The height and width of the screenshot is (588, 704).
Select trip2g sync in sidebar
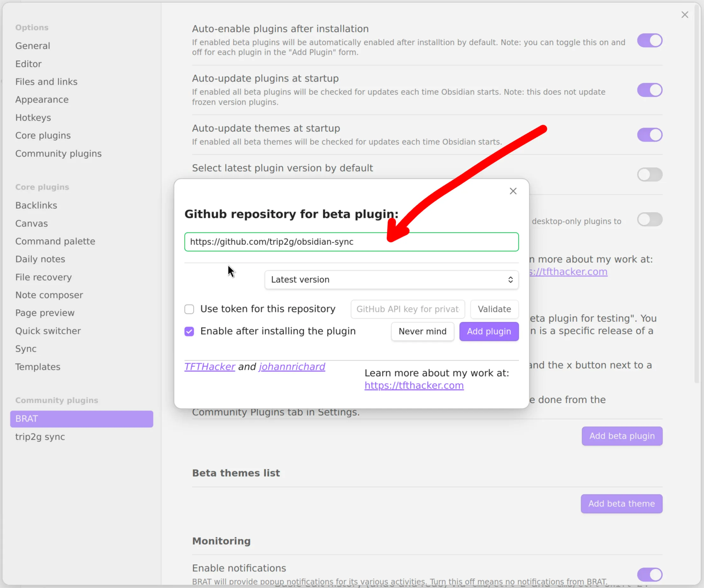coord(40,437)
